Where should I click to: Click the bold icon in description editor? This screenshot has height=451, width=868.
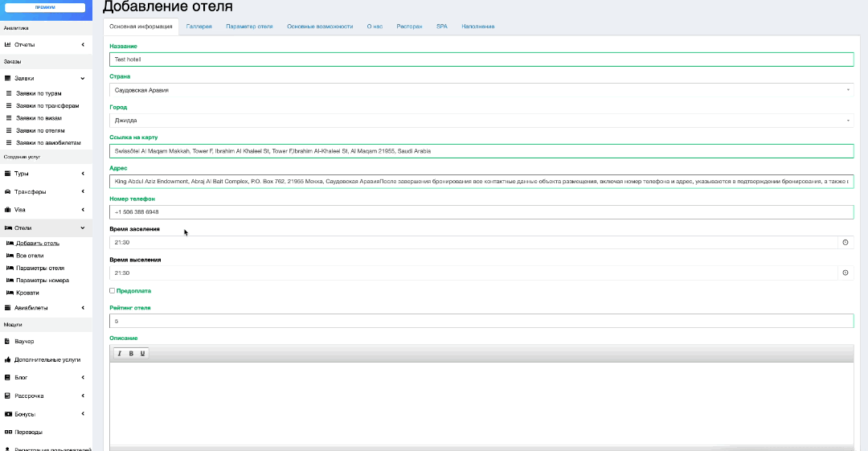point(131,353)
